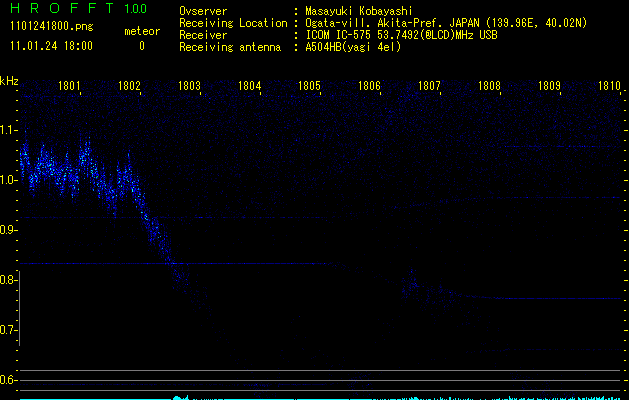Click time marker 1810
Viewport: 629px width, 400px height.
[x=609, y=86]
